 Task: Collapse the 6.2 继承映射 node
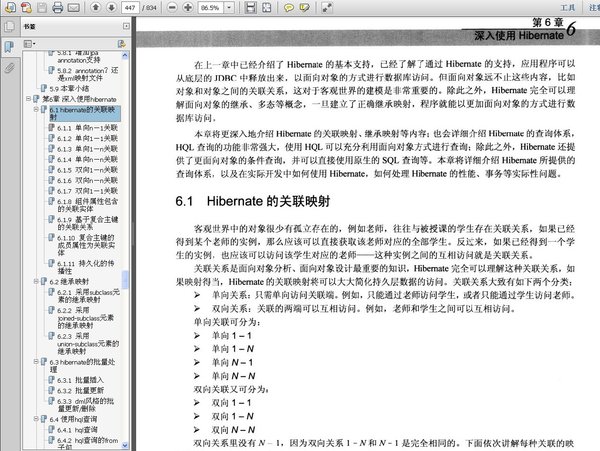pyautogui.click(x=36, y=281)
